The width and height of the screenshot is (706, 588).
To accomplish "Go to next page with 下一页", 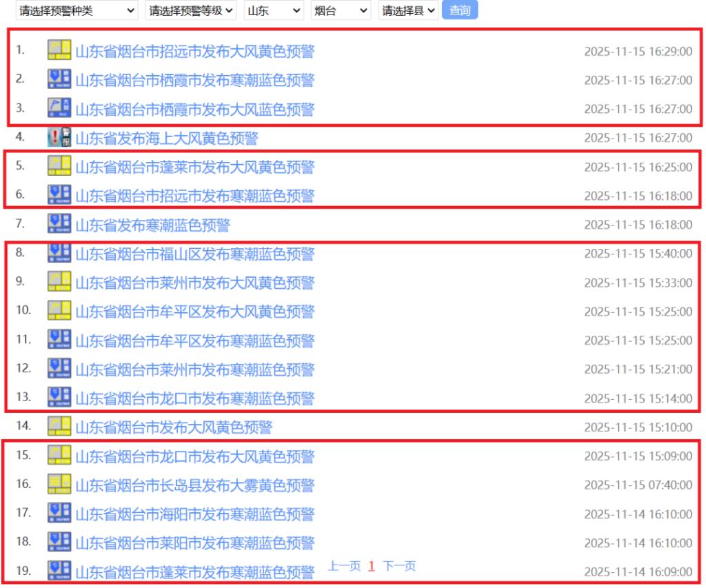I will [399, 566].
